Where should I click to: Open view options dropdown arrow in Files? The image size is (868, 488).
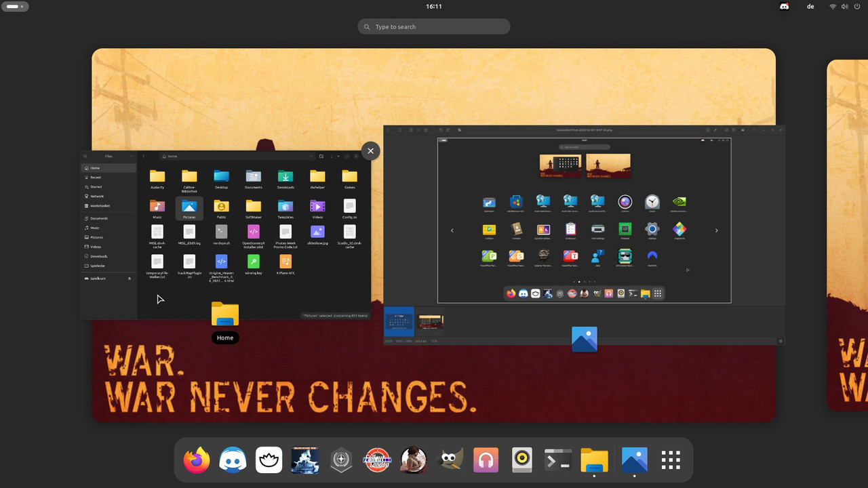[339, 156]
